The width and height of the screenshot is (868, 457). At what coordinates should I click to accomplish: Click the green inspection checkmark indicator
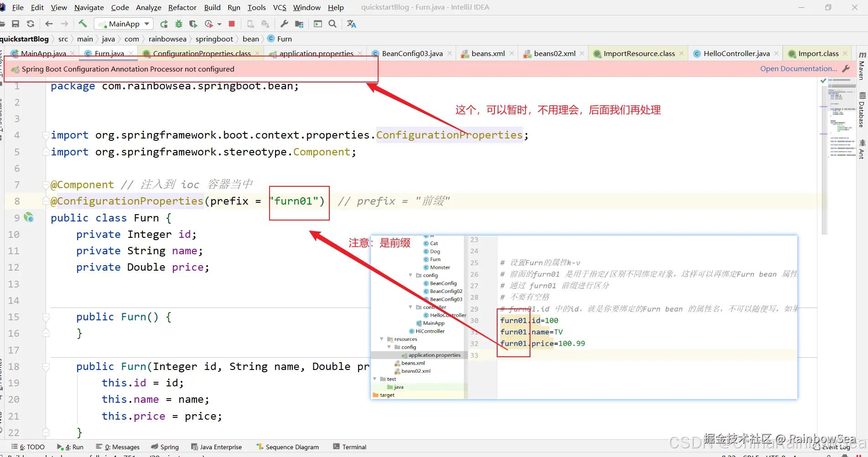click(823, 81)
